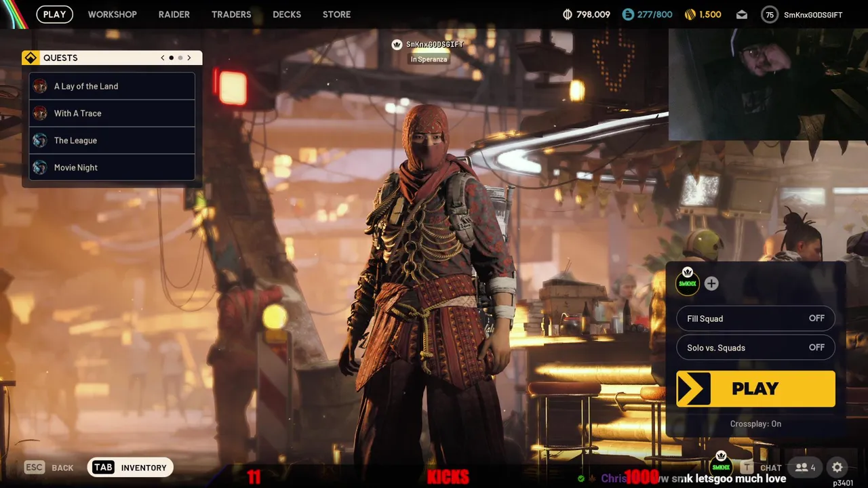The height and width of the screenshot is (488, 868).
Task: Open INVENTORY with the TAB button
Action: [x=130, y=467]
